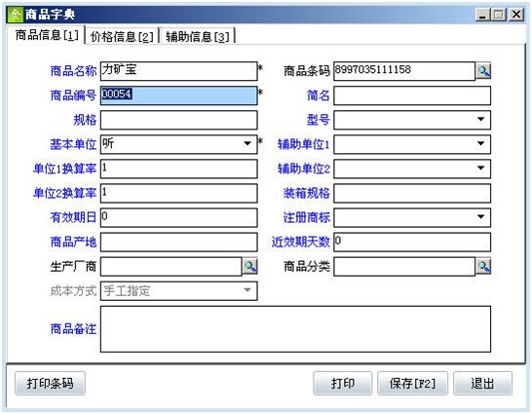Image resolution: width=532 pixels, height=414 pixels.
Task: Expand the 型号 dropdown
Action: (480, 120)
